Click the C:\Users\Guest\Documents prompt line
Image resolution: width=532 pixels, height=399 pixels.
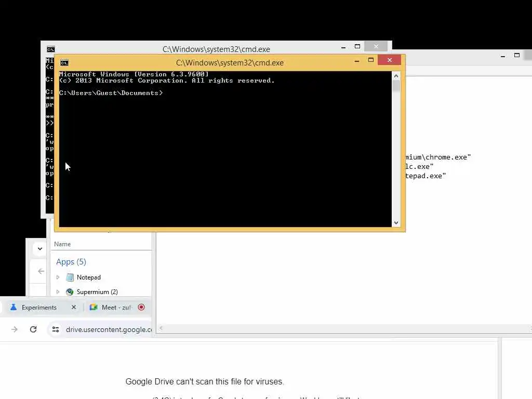[111, 93]
